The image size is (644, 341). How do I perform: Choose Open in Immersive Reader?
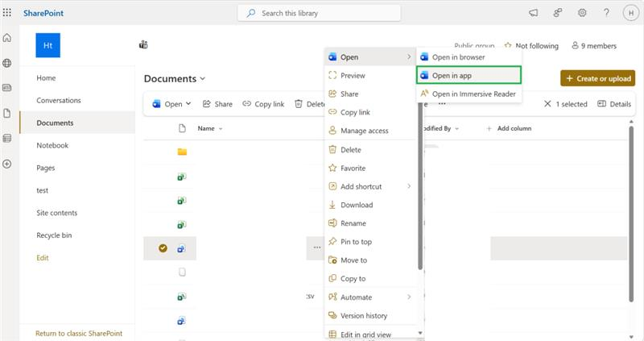pos(469,94)
